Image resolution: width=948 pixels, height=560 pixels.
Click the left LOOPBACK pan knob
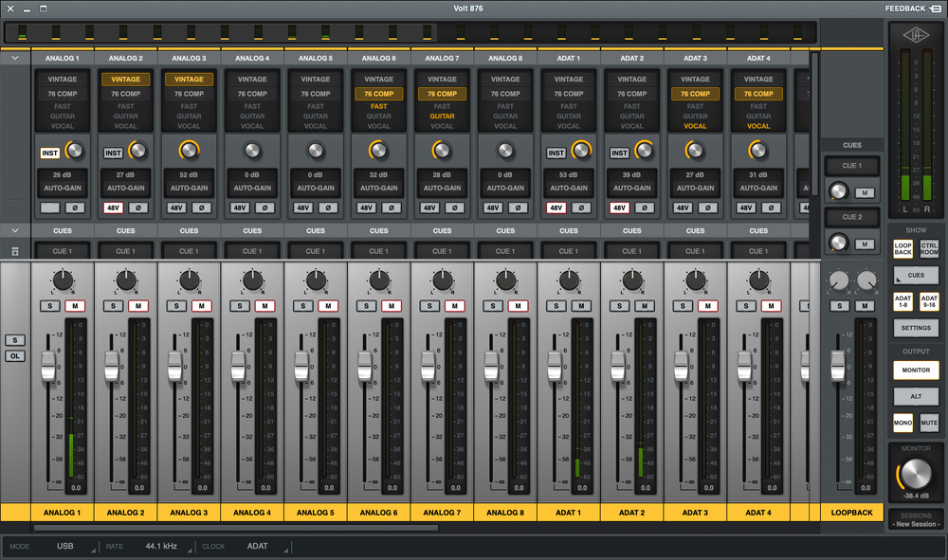(839, 280)
